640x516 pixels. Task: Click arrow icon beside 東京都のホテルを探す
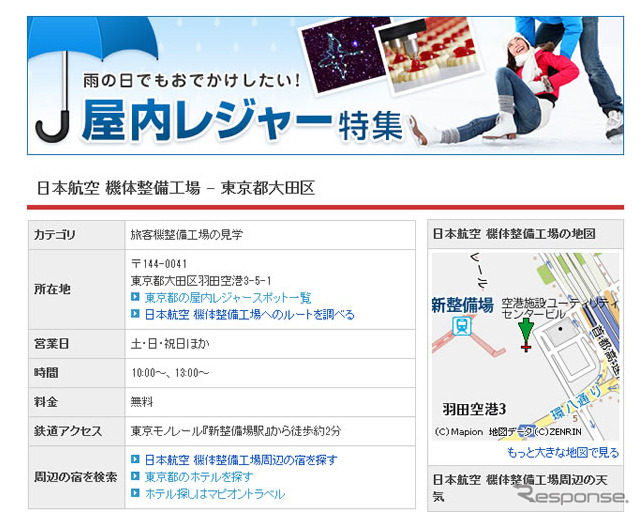tap(135, 476)
